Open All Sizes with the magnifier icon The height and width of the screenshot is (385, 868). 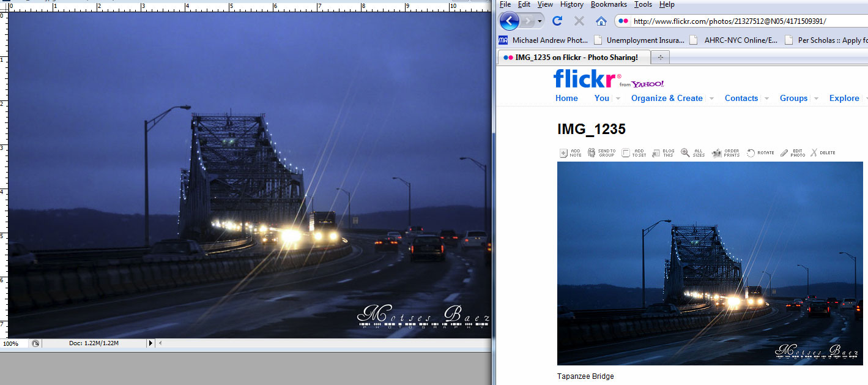tap(685, 153)
